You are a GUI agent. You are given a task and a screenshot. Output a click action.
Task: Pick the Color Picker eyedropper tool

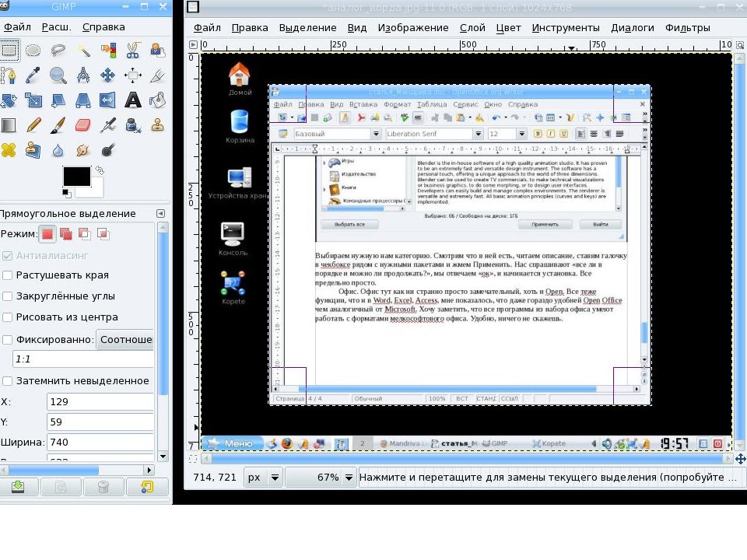click(x=33, y=75)
